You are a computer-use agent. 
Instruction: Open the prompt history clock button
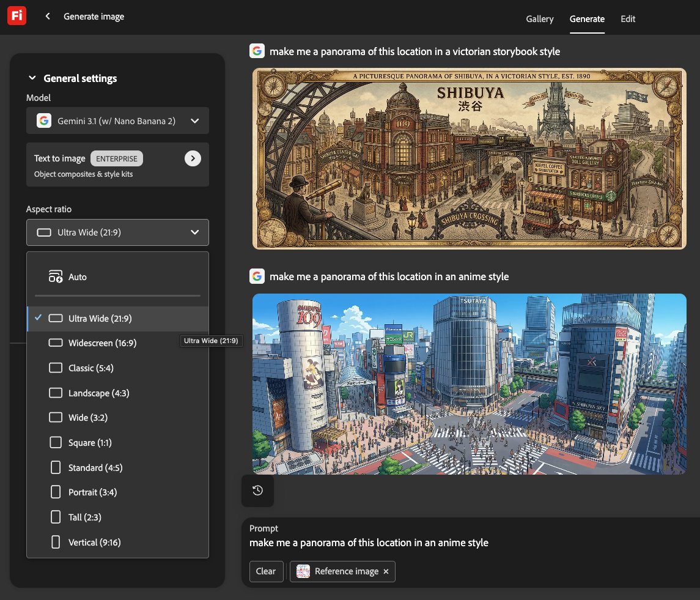pyautogui.click(x=257, y=491)
